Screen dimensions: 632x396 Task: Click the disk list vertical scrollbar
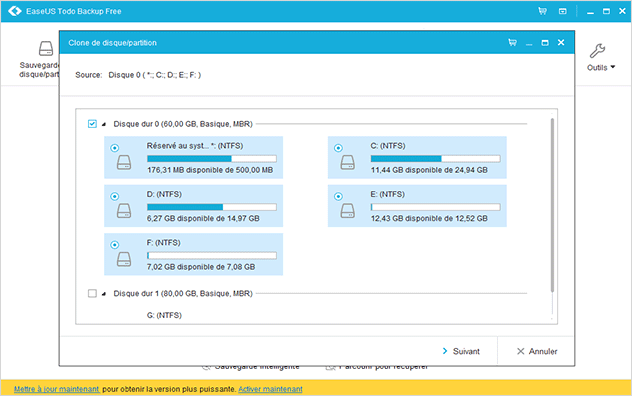click(552, 205)
